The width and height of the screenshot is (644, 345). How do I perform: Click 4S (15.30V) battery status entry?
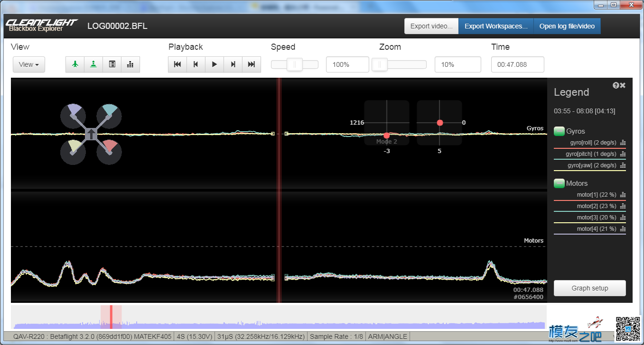pos(195,336)
